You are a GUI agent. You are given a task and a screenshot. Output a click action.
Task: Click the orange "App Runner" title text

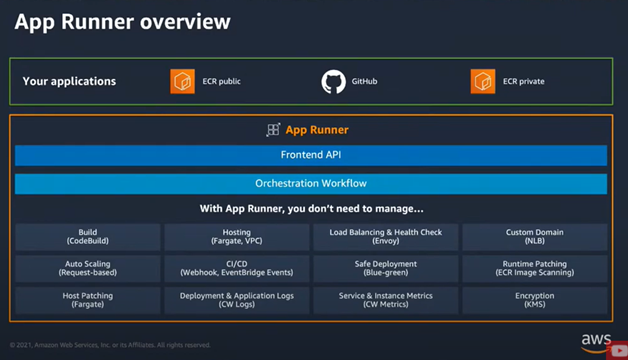click(x=317, y=130)
